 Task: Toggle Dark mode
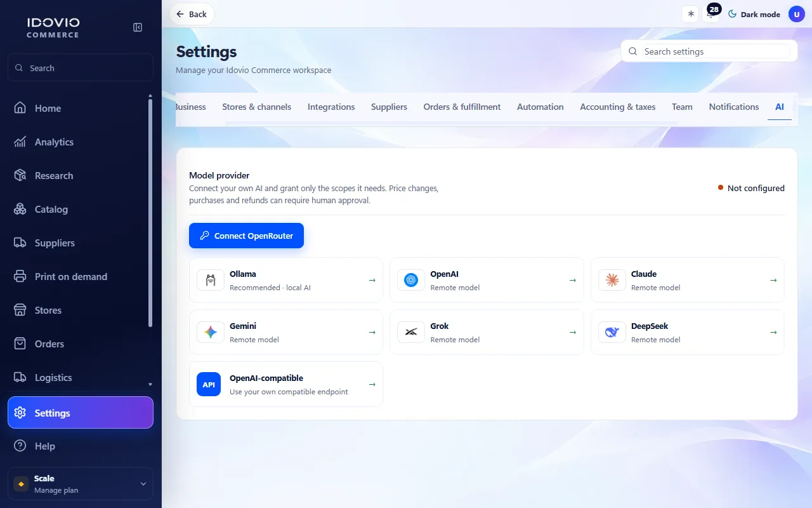click(754, 14)
